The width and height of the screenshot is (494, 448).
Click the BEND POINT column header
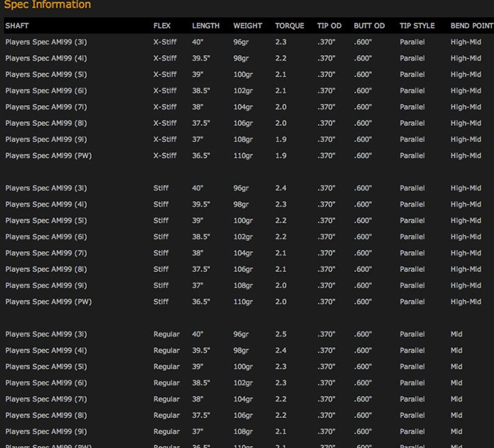pos(472,26)
